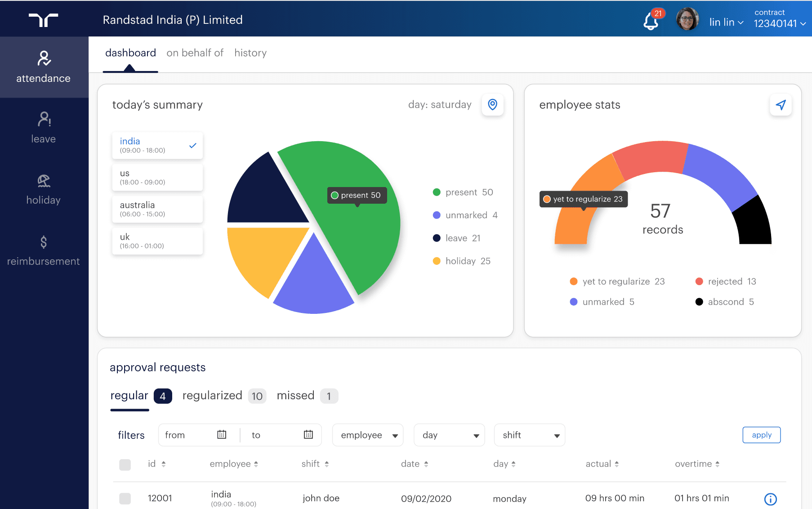Select the missed requests tab

pyautogui.click(x=307, y=396)
